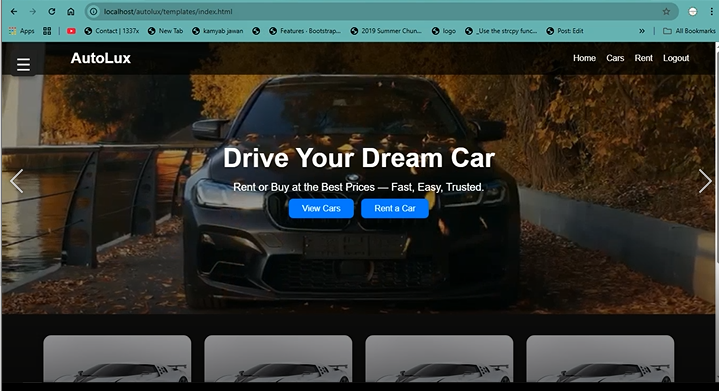Viewport: 719px width, 391px height.
Task: Go back in browser history
Action: [x=14, y=11]
